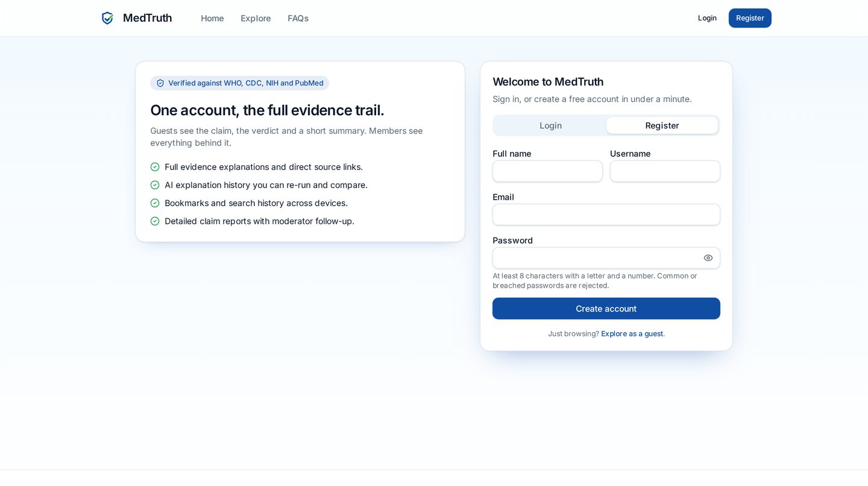Click the 'Guests see the claim' description paragraph

pyautogui.click(x=286, y=137)
